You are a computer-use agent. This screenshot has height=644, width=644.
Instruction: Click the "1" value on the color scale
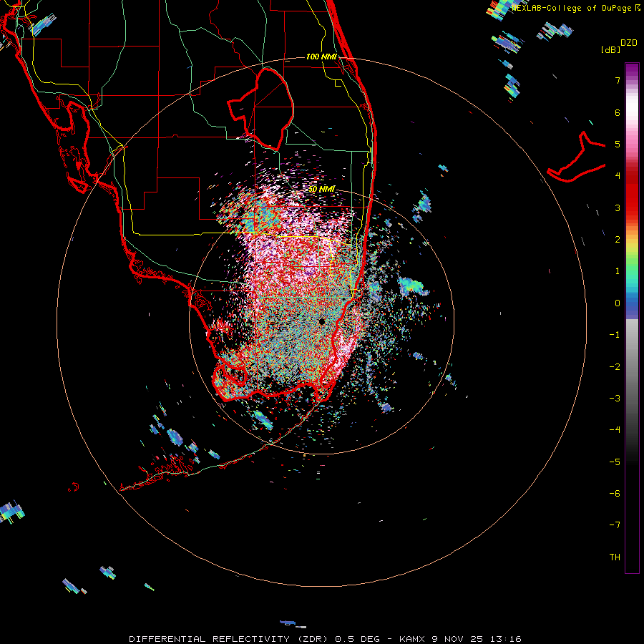[x=618, y=271]
